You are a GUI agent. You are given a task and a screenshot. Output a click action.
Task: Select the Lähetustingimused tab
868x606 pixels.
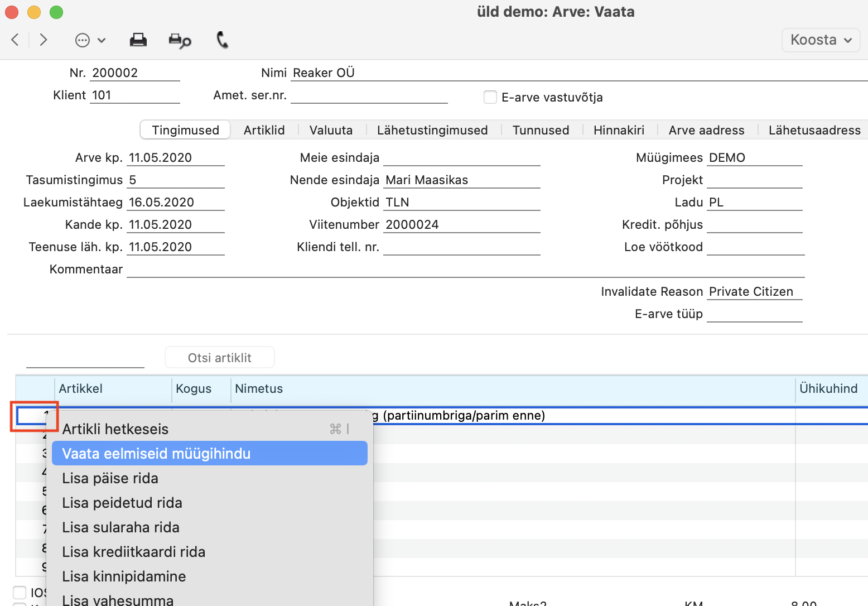pos(432,130)
